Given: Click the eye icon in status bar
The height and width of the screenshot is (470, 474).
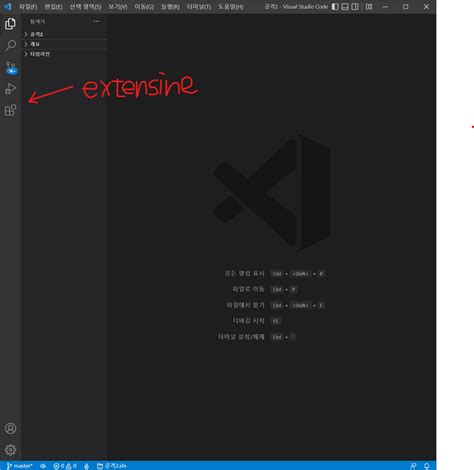Looking at the screenshot, I should [43, 466].
